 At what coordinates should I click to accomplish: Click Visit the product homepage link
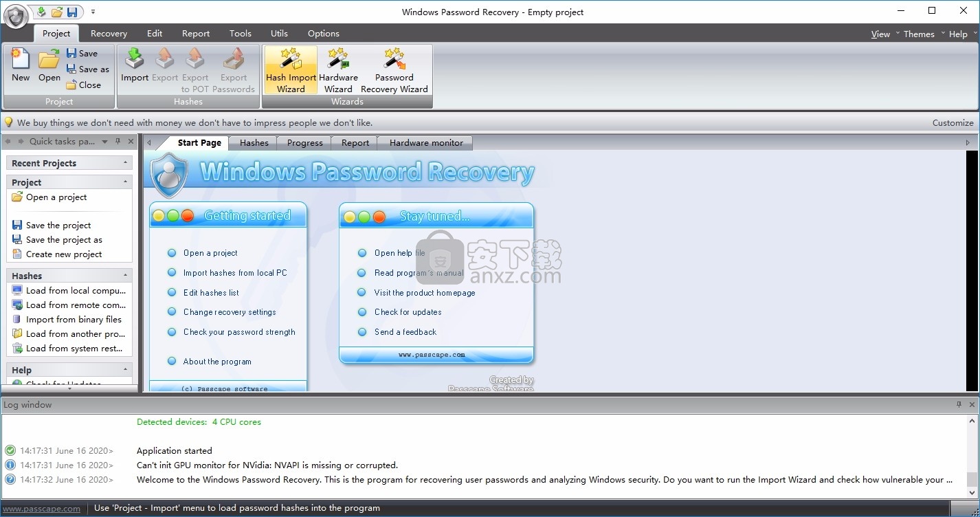[425, 292]
